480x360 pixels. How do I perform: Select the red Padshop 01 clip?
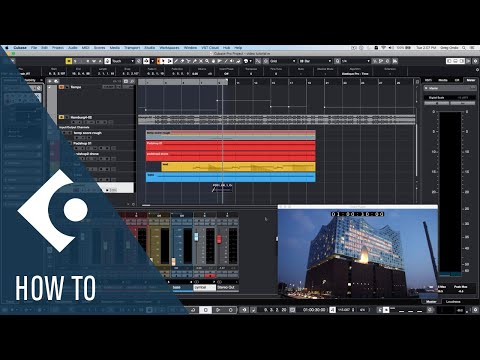point(231,146)
